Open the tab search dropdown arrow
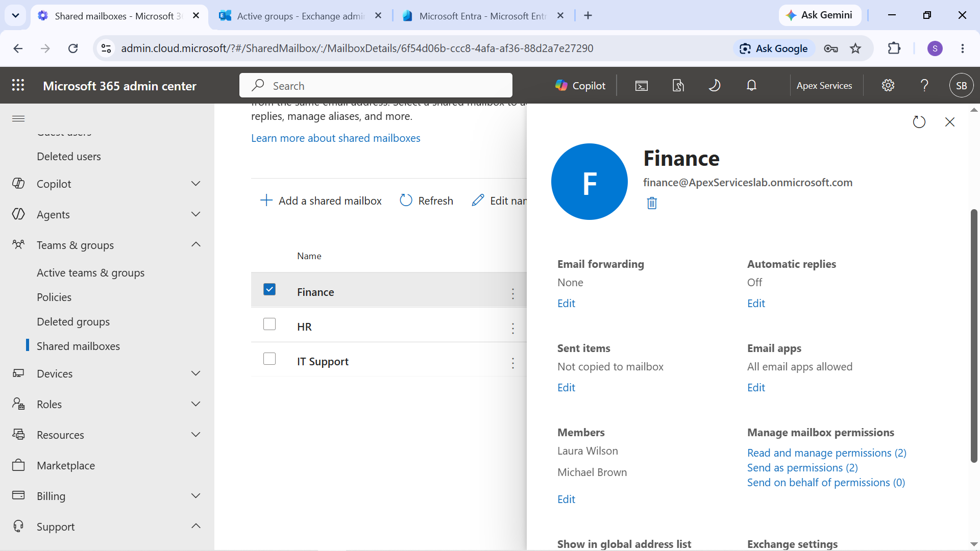 tap(15, 15)
